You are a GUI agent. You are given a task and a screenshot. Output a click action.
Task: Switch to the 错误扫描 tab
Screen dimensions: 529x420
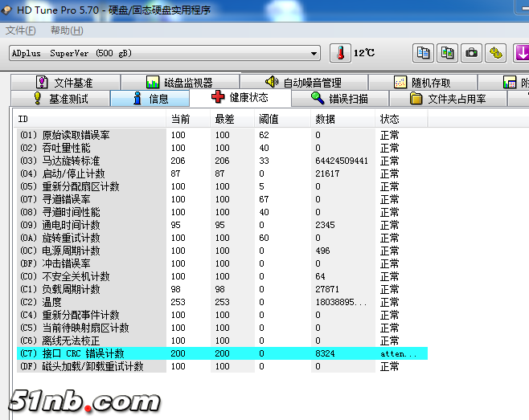click(x=339, y=99)
